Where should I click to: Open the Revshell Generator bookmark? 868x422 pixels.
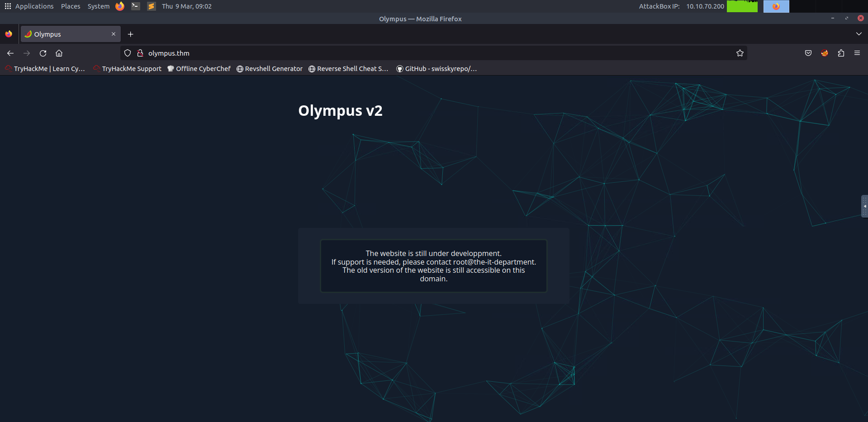(x=269, y=68)
